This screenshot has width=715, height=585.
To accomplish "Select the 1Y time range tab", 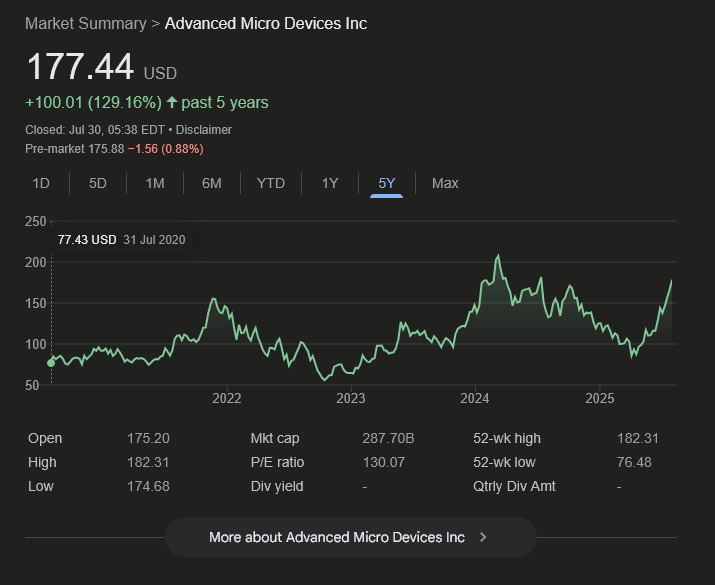I will tap(330, 183).
